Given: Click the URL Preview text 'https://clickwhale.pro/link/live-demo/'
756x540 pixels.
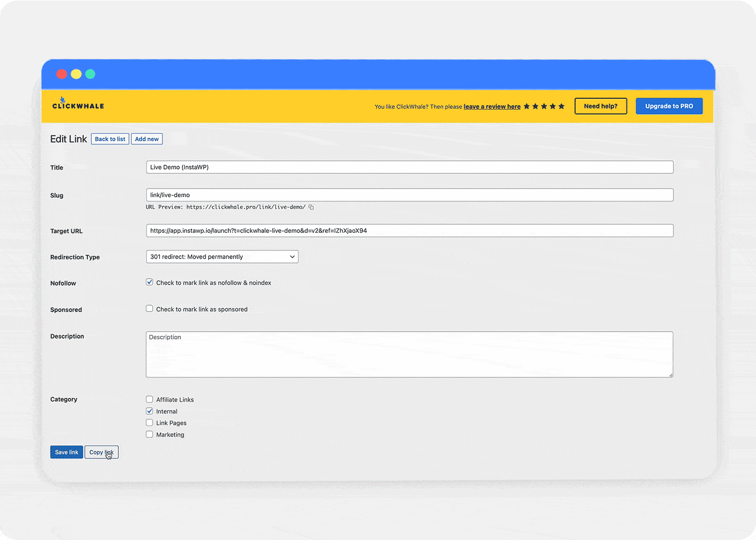Looking at the screenshot, I should click(x=246, y=207).
